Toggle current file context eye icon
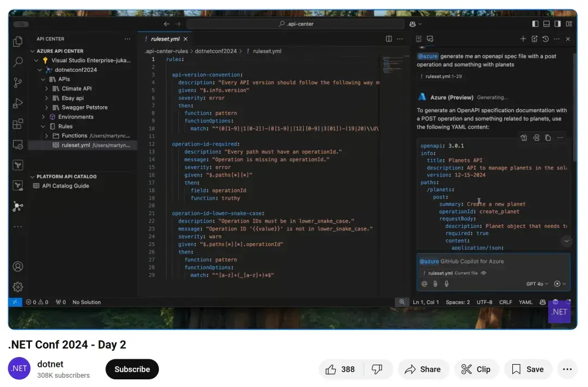588x387 pixels. tap(484, 273)
